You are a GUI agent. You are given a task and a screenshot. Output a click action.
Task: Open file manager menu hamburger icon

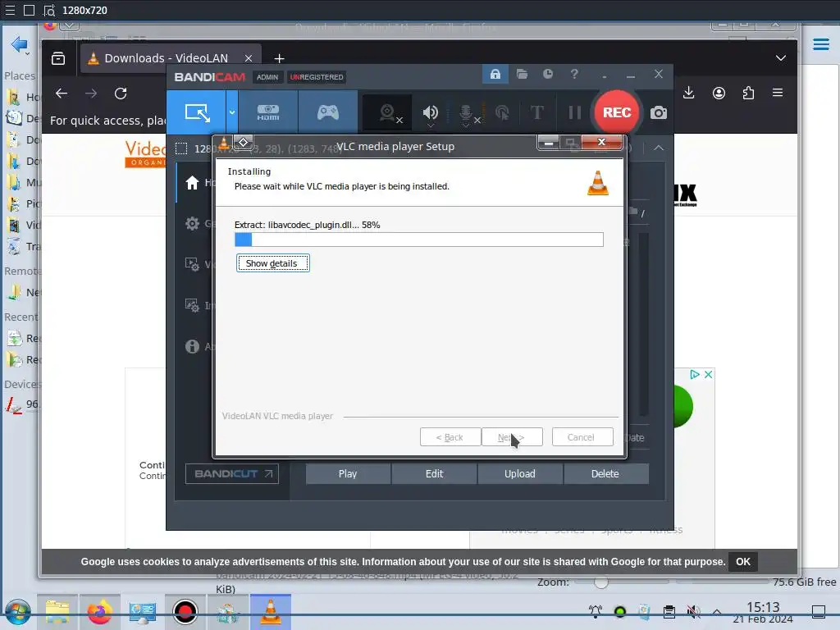point(820,44)
